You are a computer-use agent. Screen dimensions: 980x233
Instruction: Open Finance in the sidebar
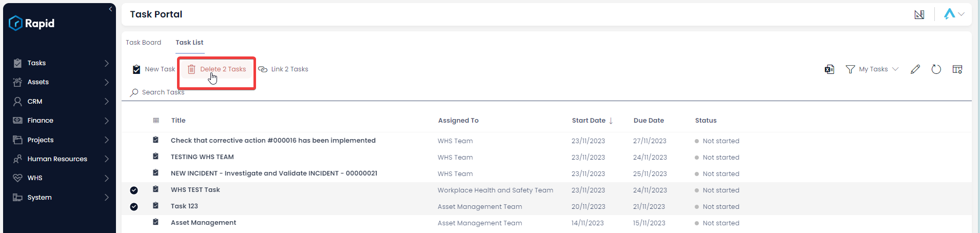click(x=60, y=121)
